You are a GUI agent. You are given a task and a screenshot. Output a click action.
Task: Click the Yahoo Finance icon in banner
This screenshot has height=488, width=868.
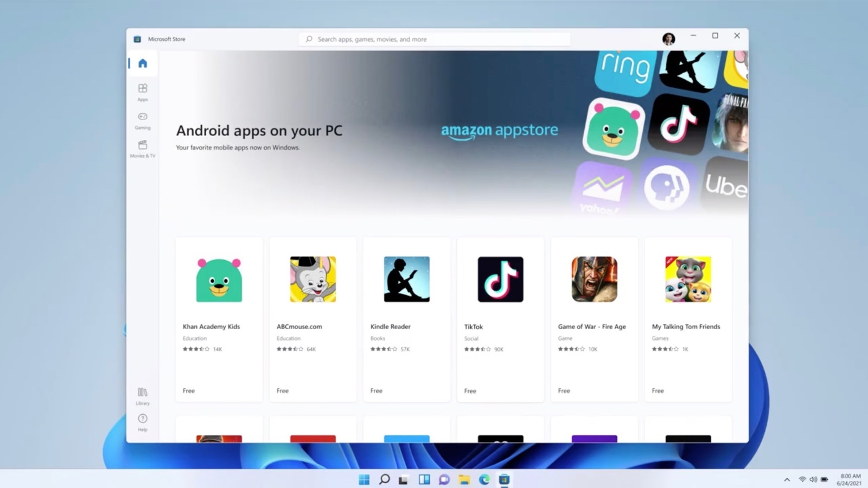(x=602, y=189)
